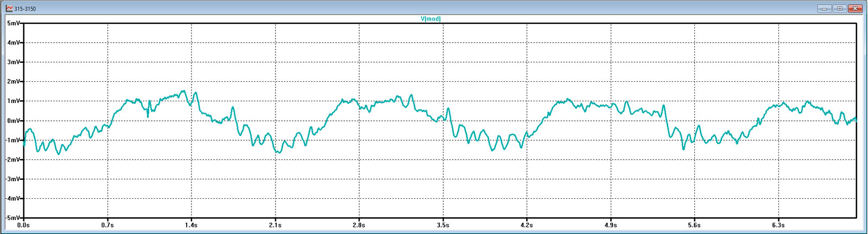The height and width of the screenshot is (234, 868).
Task: Maximize the 315-3150 plot window
Action: click(840, 9)
